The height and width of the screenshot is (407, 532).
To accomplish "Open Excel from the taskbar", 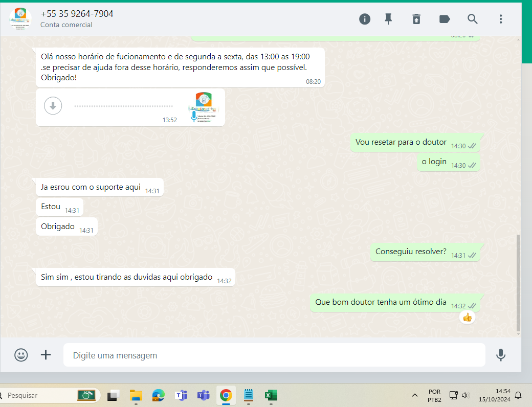I will [271, 395].
